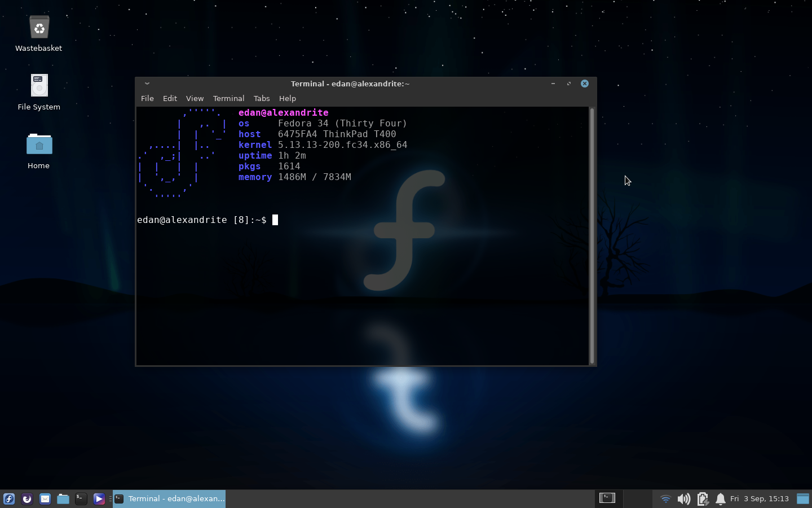Open the media player from the taskbar
Viewport: 812px width, 508px height.
pyautogui.click(x=99, y=499)
